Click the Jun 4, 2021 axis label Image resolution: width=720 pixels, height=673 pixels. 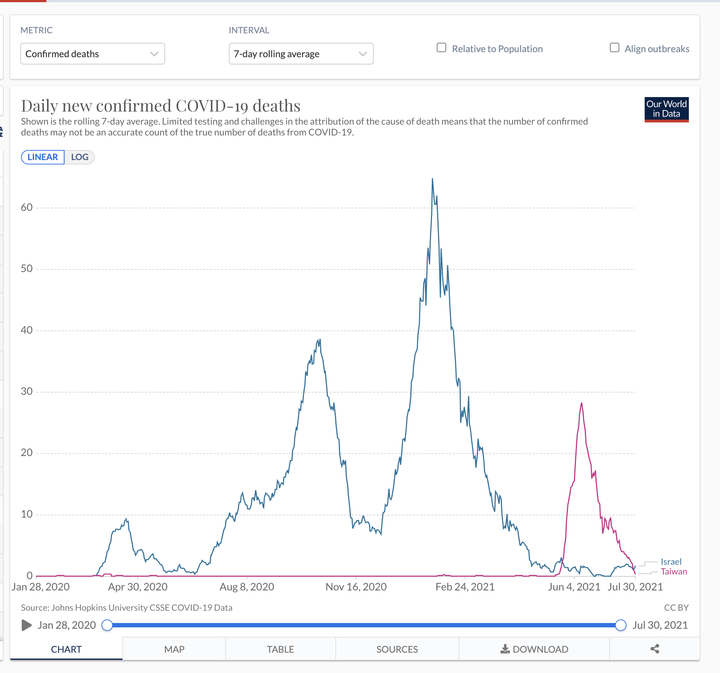(574, 587)
